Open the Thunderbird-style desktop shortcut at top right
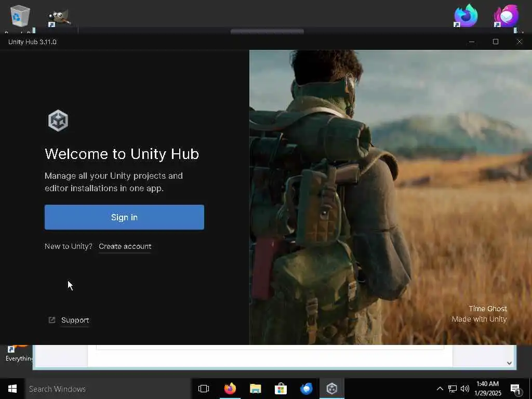 (506, 16)
